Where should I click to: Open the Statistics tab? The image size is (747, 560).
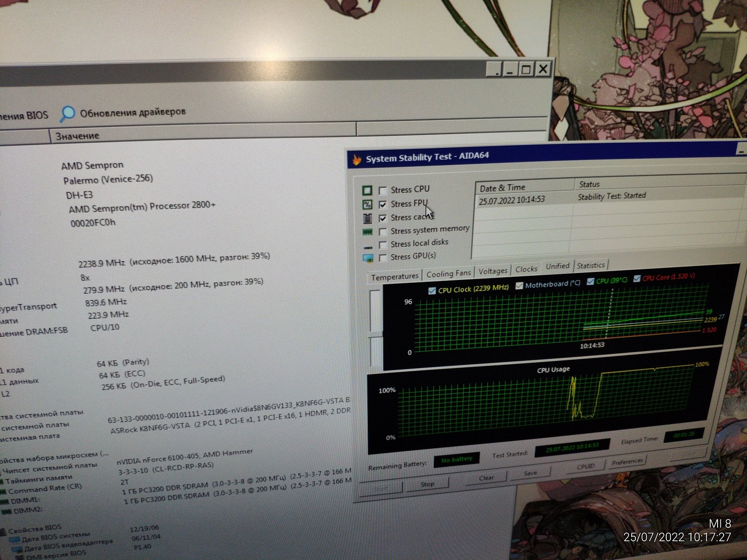coord(591,266)
